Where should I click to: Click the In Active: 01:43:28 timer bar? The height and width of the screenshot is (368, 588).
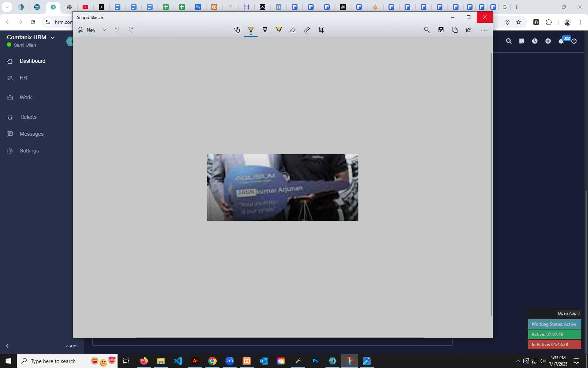point(554,345)
